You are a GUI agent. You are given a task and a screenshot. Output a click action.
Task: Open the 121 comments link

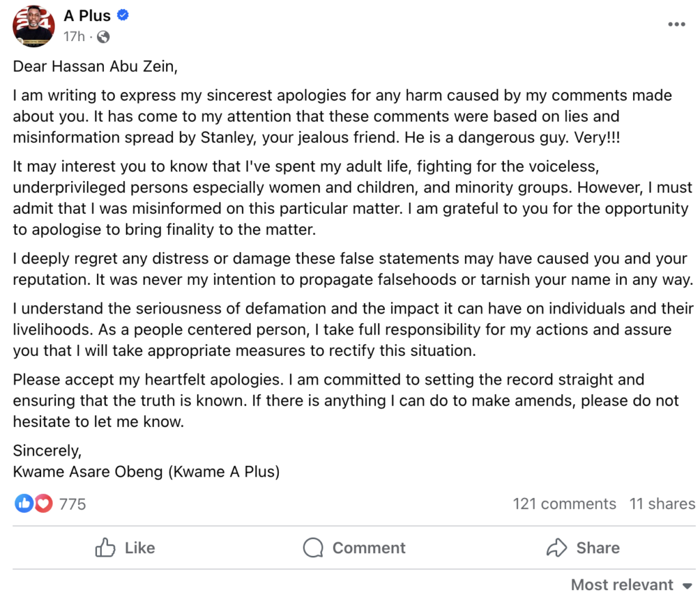point(564,504)
